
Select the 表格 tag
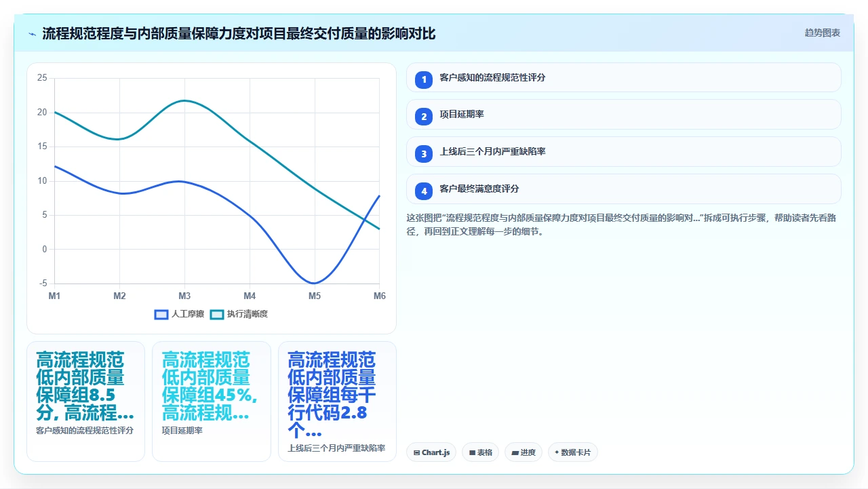point(480,452)
